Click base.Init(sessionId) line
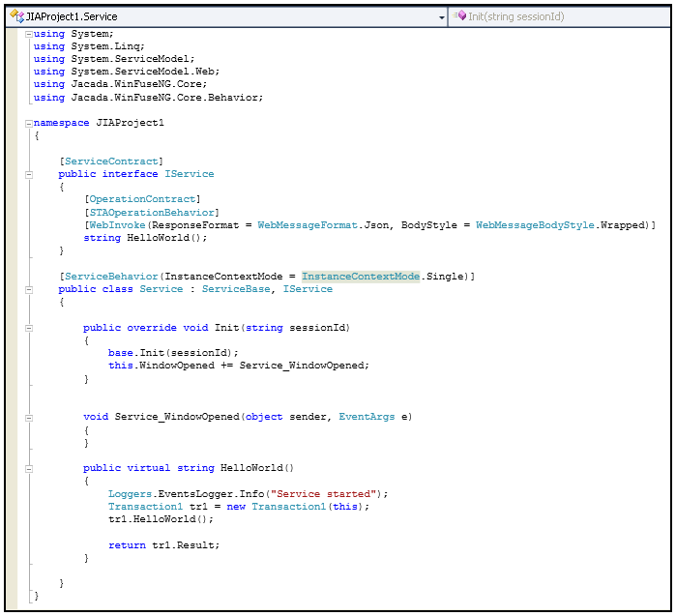Screen dimensions: 676x616 pyautogui.click(x=173, y=353)
